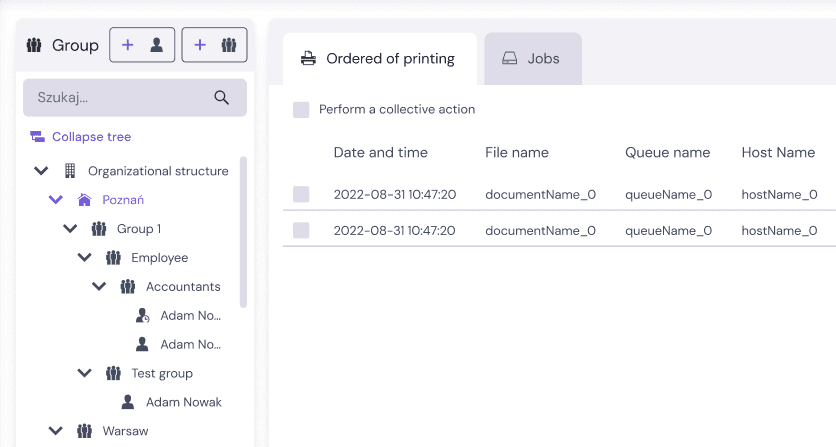This screenshot has width=836, height=447.
Task: Click the Group people icon in panel header
Action: [34, 45]
